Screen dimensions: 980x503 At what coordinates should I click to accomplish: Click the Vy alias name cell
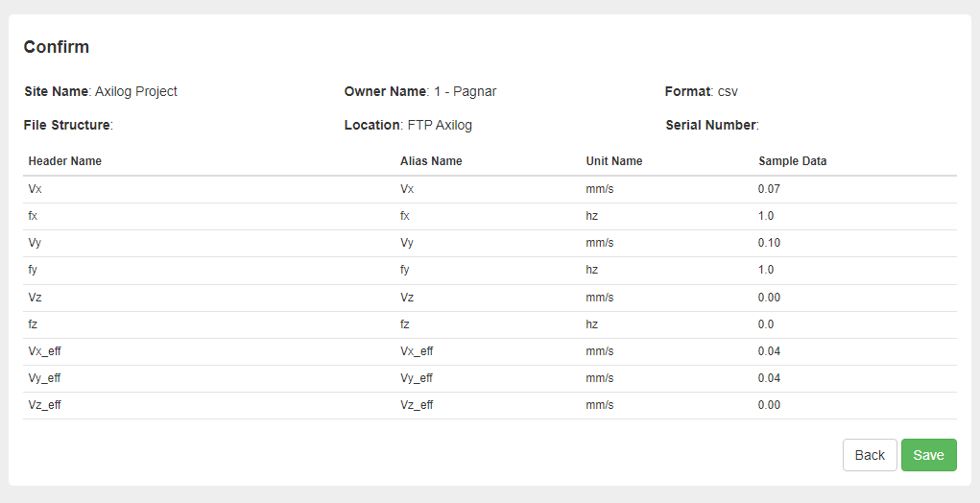pyautogui.click(x=407, y=243)
